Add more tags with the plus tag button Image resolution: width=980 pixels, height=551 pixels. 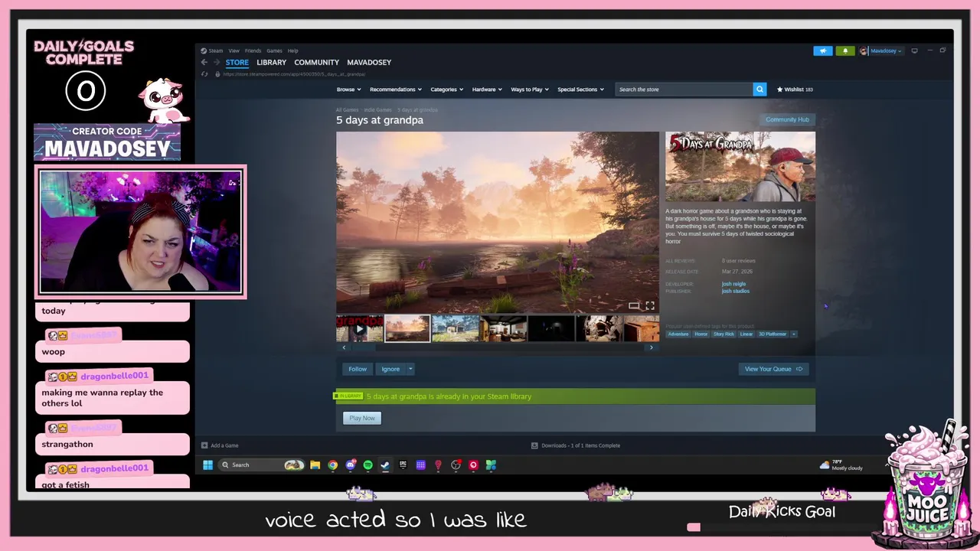point(794,334)
